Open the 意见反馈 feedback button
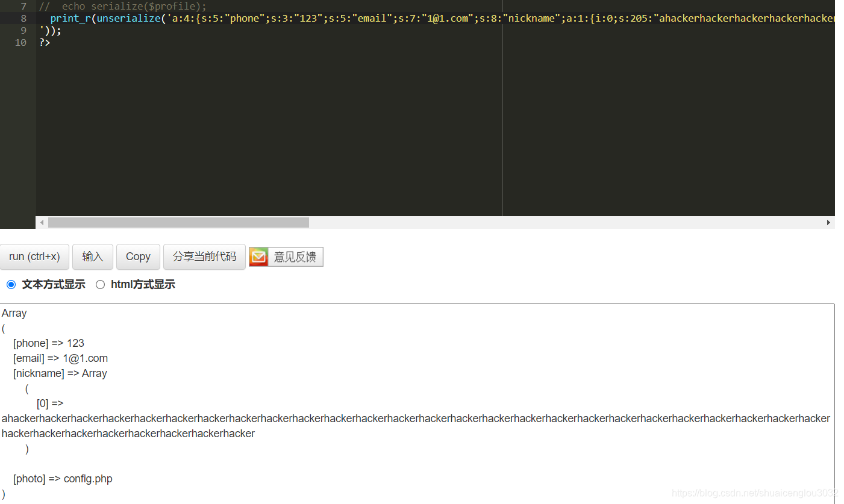Screen dimensions: 844x504 point(286,257)
